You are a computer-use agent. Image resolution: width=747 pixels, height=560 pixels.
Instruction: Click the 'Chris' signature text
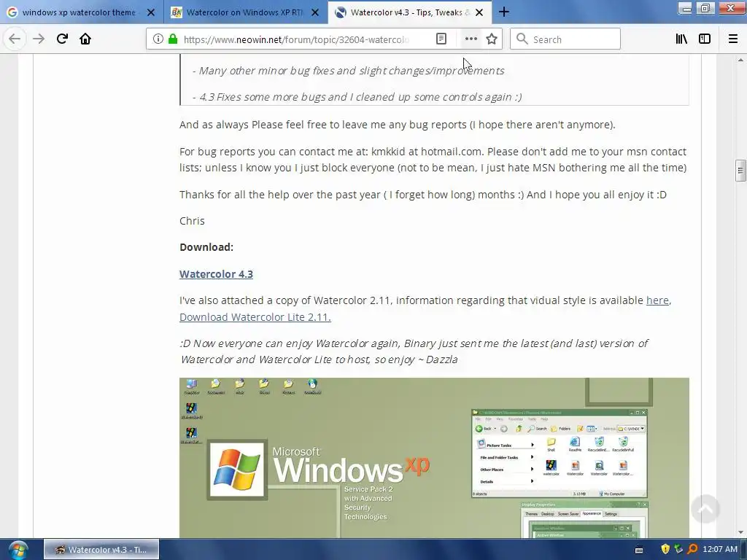(x=192, y=221)
